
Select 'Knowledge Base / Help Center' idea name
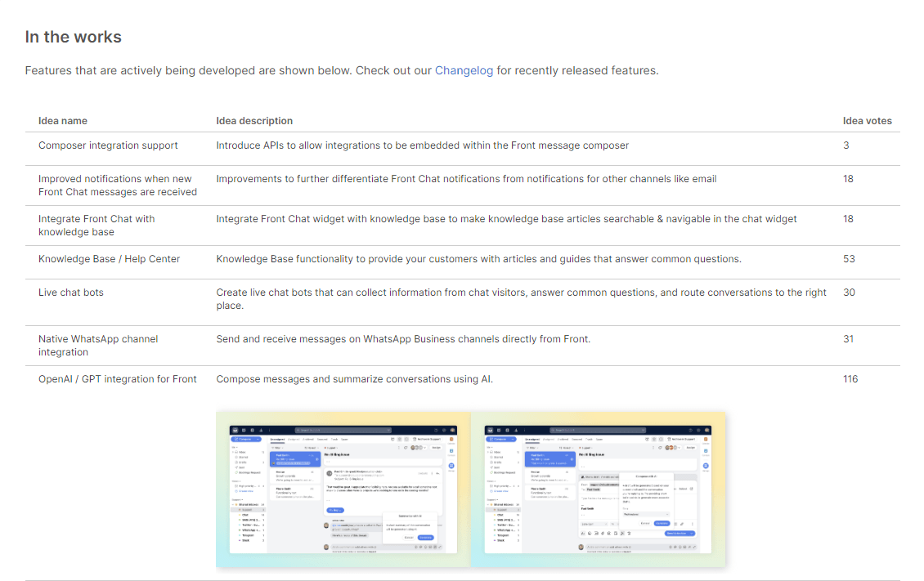click(x=109, y=259)
